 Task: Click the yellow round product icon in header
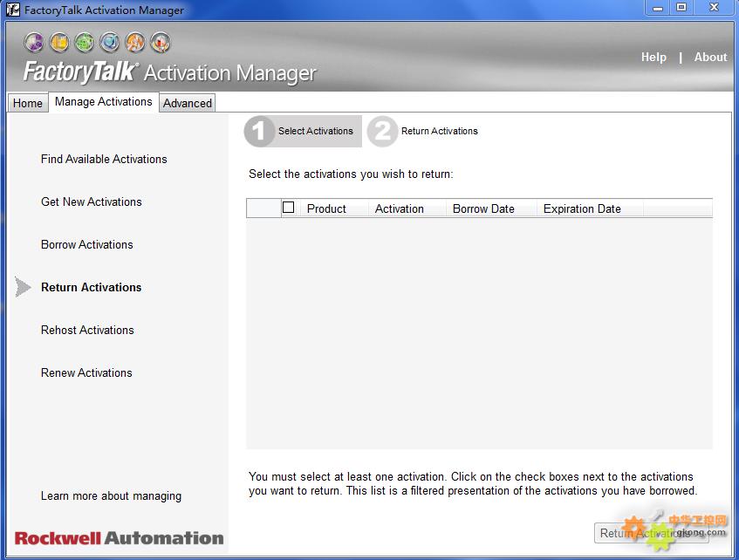[59, 43]
